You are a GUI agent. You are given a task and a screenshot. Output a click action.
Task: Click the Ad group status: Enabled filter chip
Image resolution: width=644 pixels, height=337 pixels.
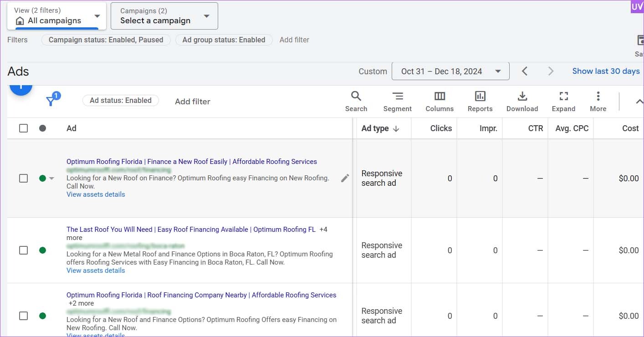tap(224, 40)
